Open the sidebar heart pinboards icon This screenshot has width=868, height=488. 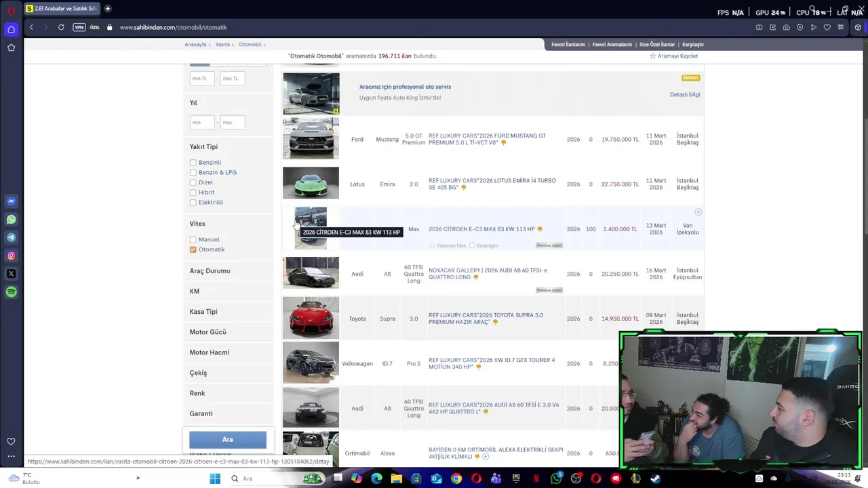pos(11,441)
